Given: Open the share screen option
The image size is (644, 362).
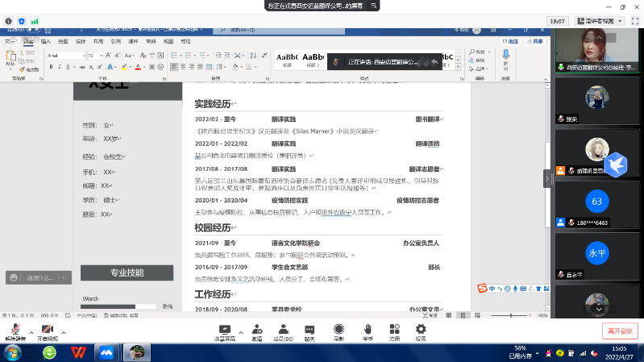Looking at the screenshot, I should pyautogui.click(x=225, y=329).
